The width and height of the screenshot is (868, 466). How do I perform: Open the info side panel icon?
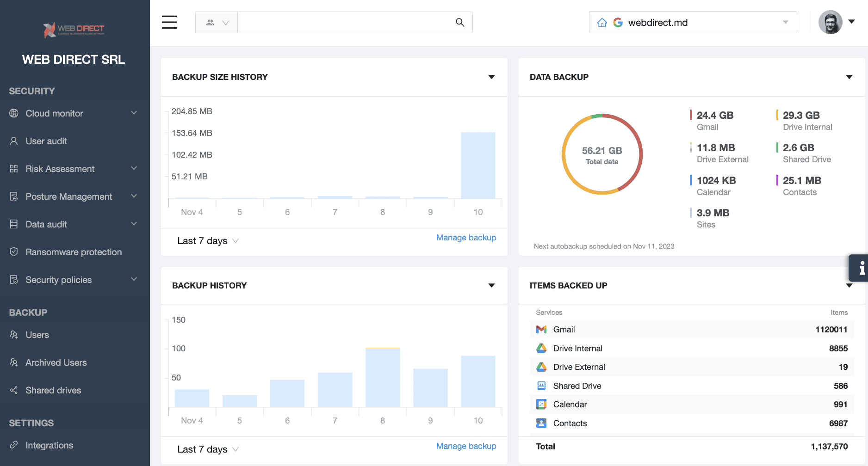click(x=861, y=268)
